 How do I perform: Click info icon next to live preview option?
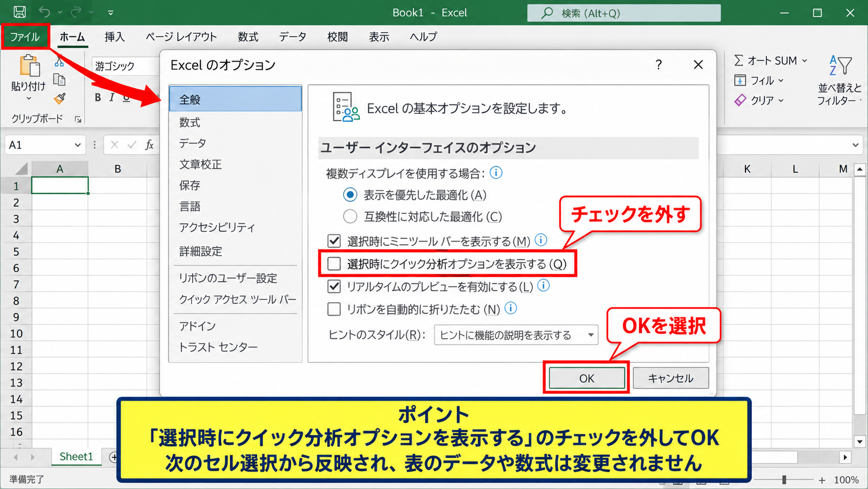pos(544,285)
